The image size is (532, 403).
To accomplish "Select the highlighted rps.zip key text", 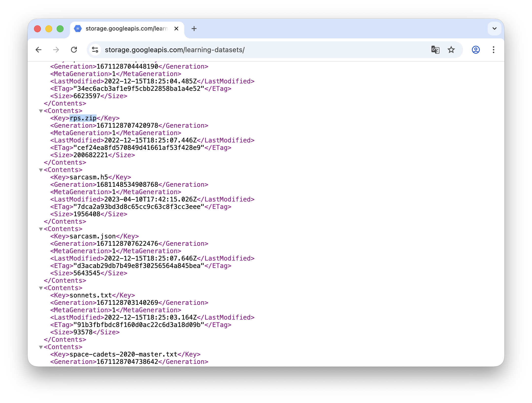I will click(x=83, y=118).
